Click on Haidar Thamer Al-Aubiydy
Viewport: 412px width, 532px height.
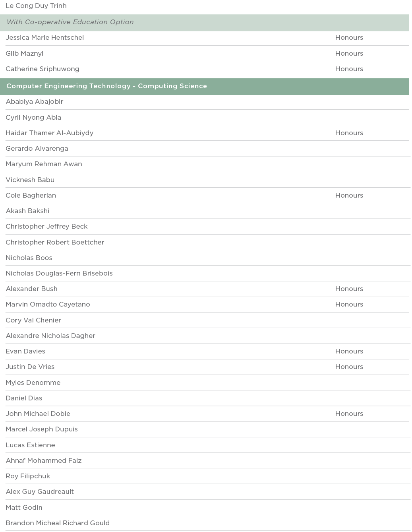[x=49, y=133]
